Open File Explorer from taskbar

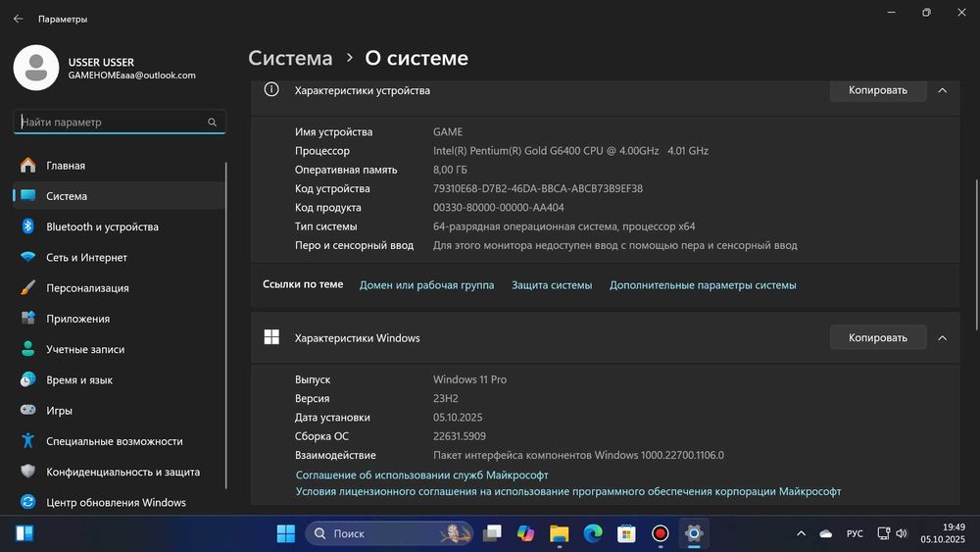(560, 533)
